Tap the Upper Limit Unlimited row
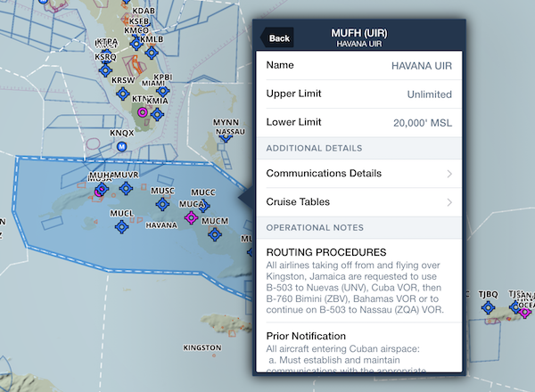 pyautogui.click(x=358, y=94)
